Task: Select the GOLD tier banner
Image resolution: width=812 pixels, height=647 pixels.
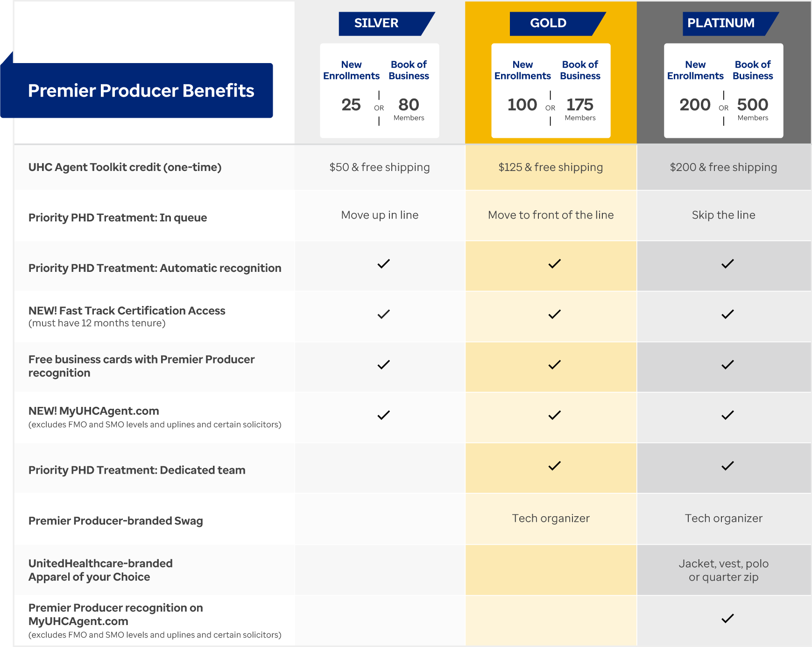Action: (558, 23)
